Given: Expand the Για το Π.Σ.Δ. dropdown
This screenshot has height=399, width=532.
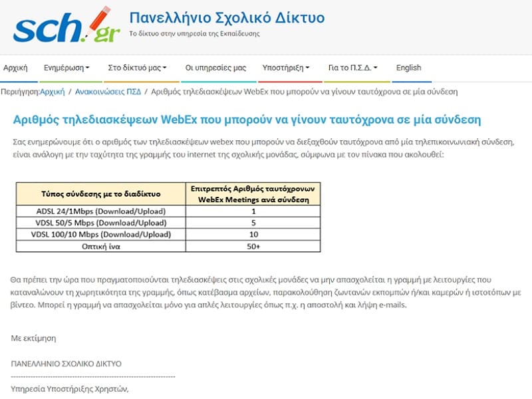Looking at the screenshot, I should click(x=353, y=68).
